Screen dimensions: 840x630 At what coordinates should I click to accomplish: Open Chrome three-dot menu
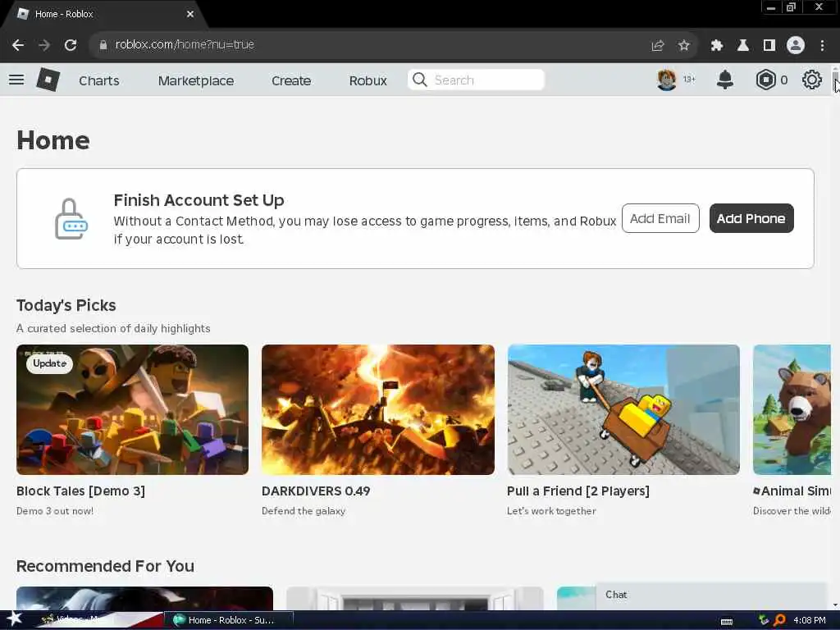pyautogui.click(x=822, y=46)
